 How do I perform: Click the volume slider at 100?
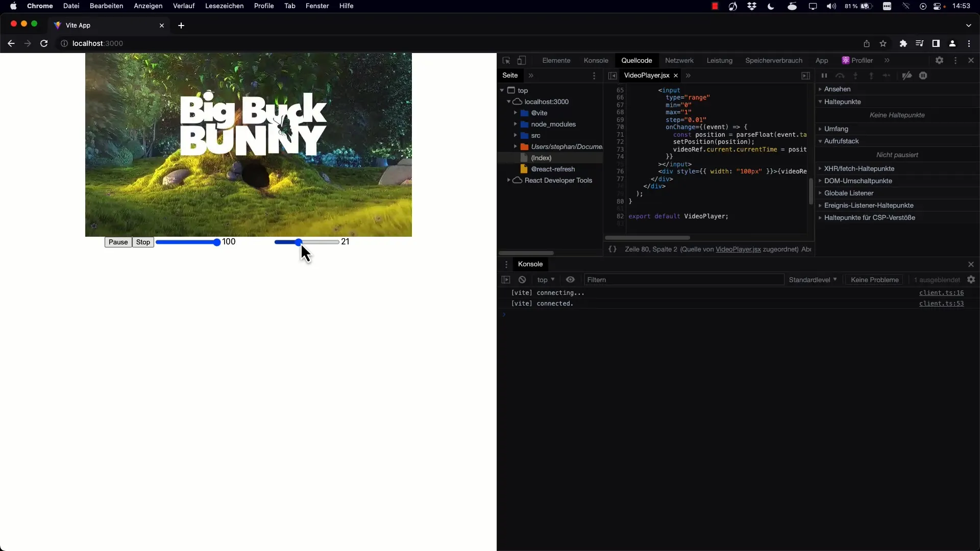[x=188, y=242]
